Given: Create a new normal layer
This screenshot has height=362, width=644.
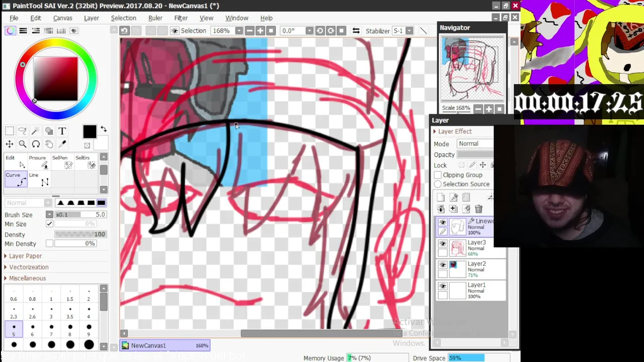Looking at the screenshot, I should tap(441, 198).
